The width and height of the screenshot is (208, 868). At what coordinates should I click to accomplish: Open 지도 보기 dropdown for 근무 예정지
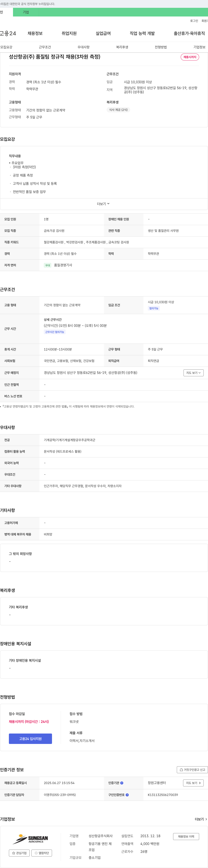click(193, 373)
